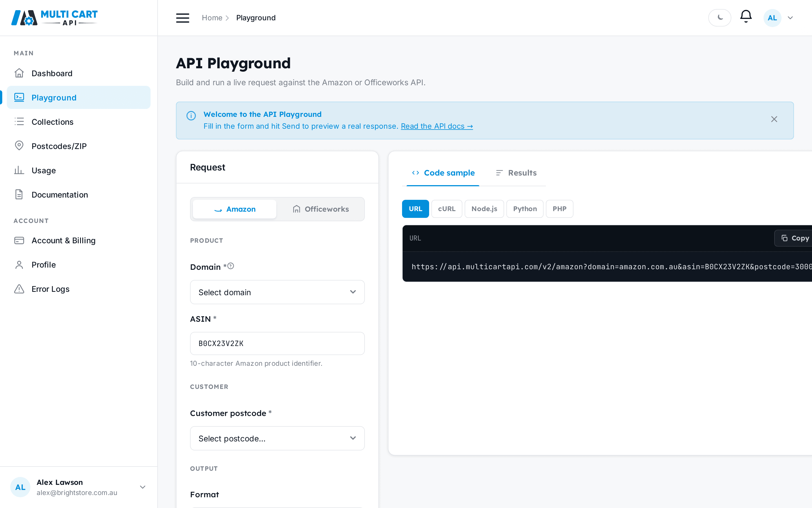Click the Multi Cart API logo
This screenshot has width=812, height=508.
click(54, 18)
